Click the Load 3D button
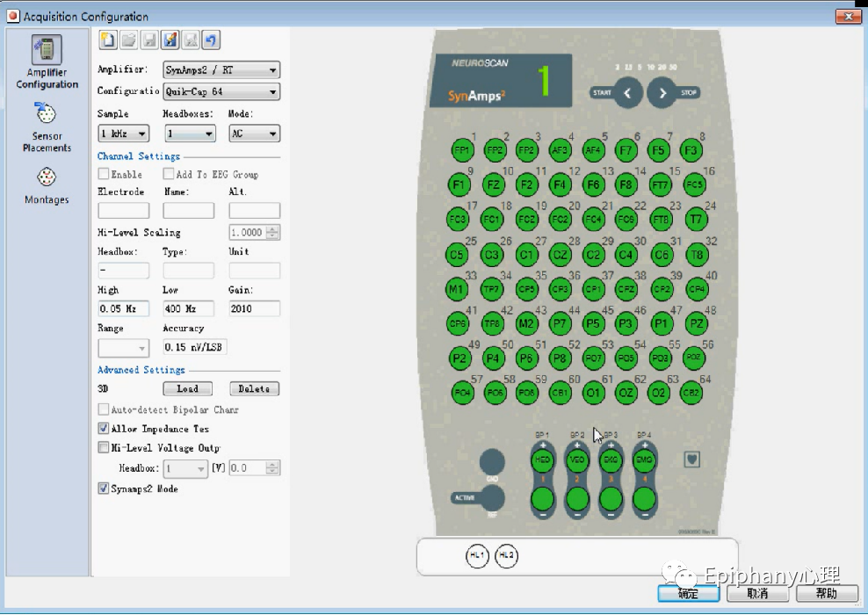Viewport: 868px width, 615px height. (188, 388)
